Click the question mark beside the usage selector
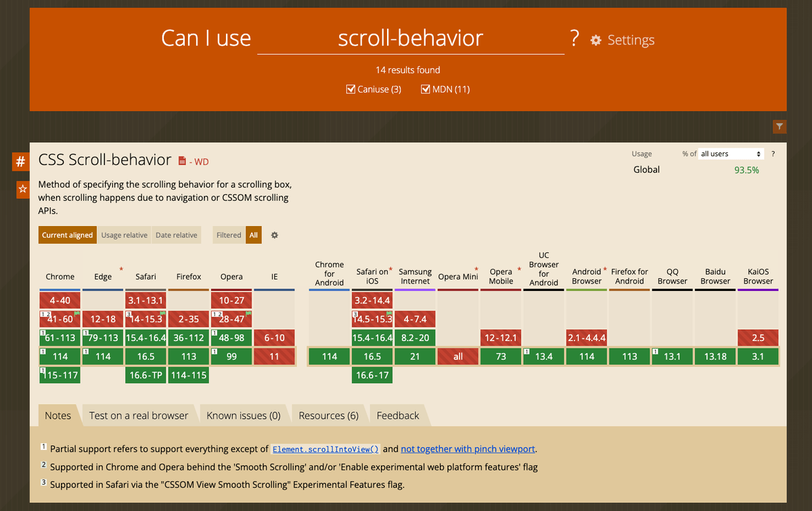 click(773, 154)
